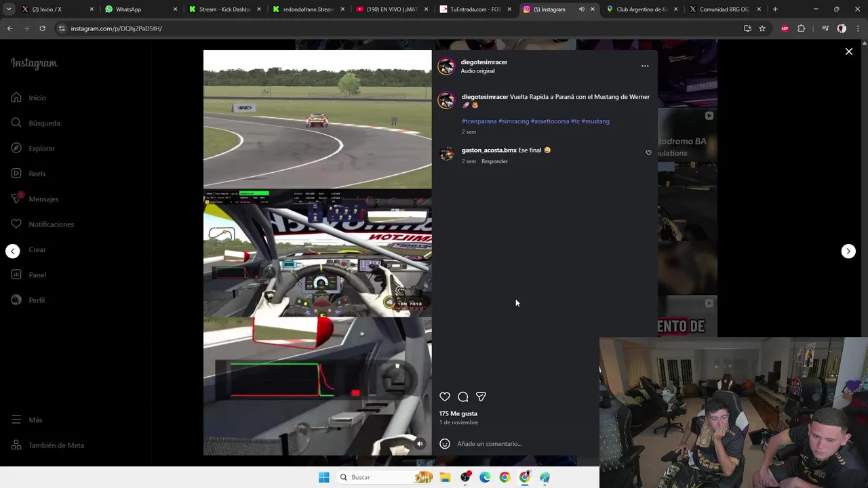Share post with paper plane icon
Image resolution: width=868 pixels, height=488 pixels.
[481, 396]
